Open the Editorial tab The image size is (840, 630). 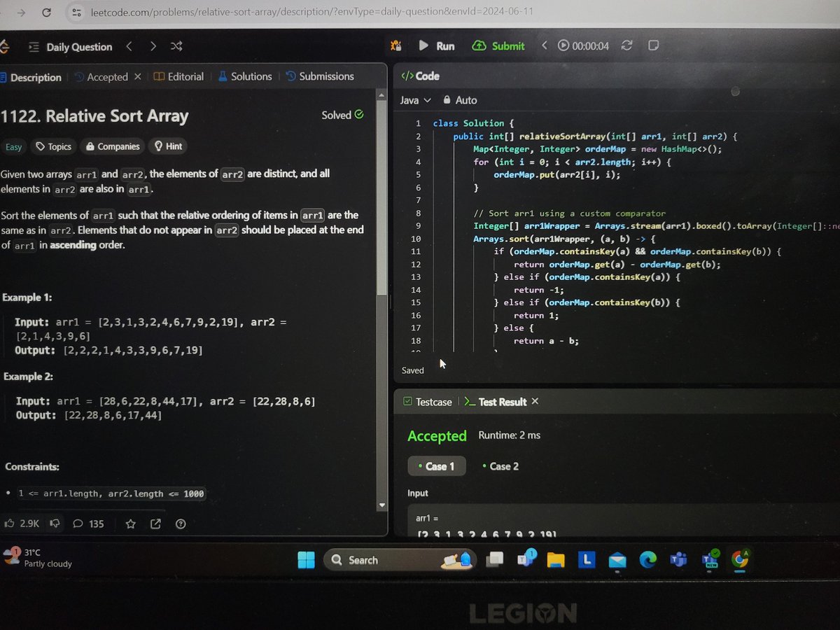tap(179, 77)
